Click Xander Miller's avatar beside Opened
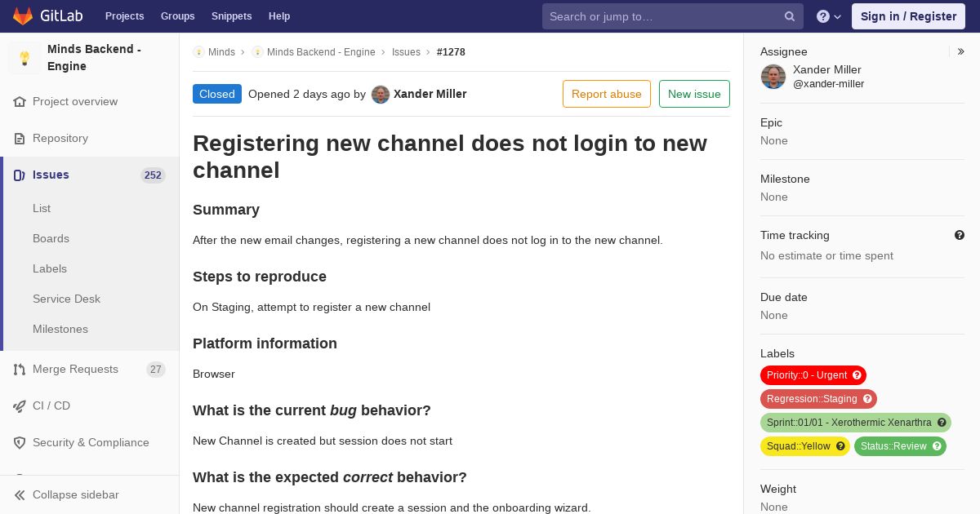The height and width of the screenshot is (514, 980). 381,95
